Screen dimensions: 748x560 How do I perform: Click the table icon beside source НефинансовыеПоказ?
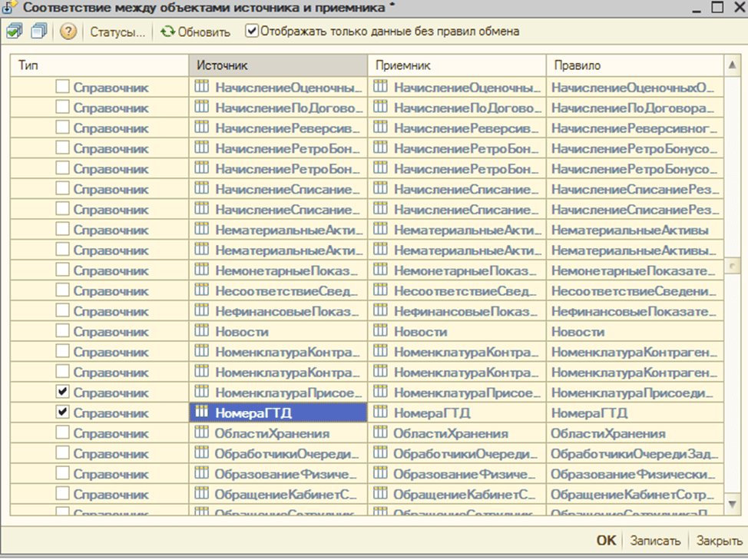pyautogui.click(x=202, y=311)
